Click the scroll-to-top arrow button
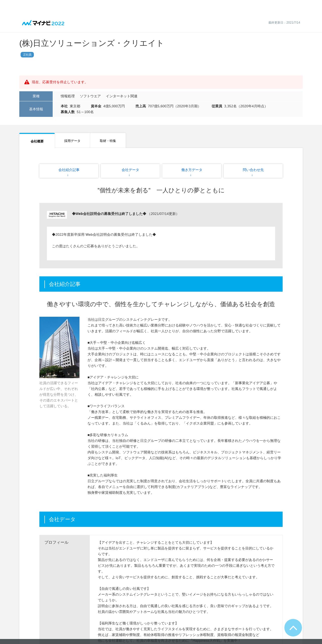 pyautogui.click(x=293, y=627)
